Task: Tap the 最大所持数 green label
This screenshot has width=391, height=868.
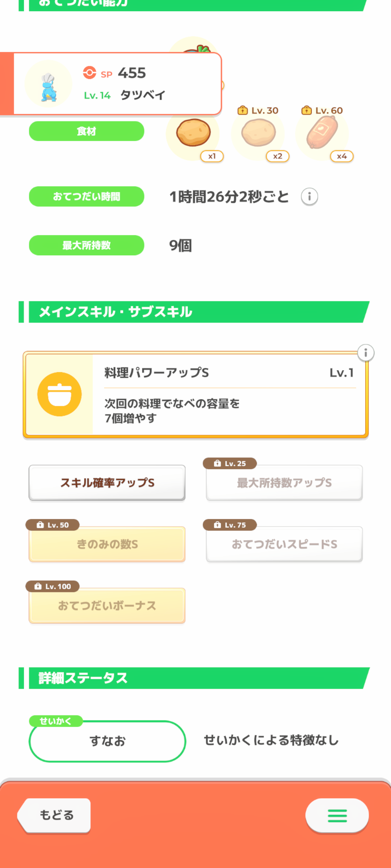Action: point(87,245)
